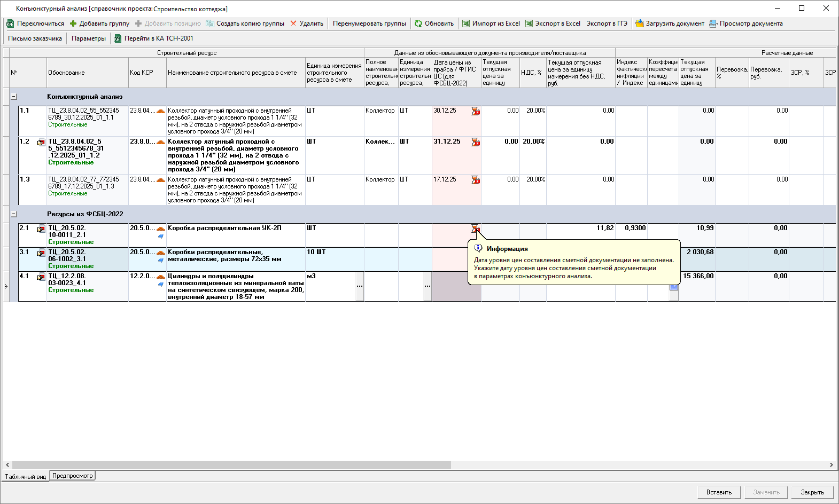Go to КА ТСН-2001 from the toolbar
This screenshot has width=839, height=504.
tap(154, 38)
